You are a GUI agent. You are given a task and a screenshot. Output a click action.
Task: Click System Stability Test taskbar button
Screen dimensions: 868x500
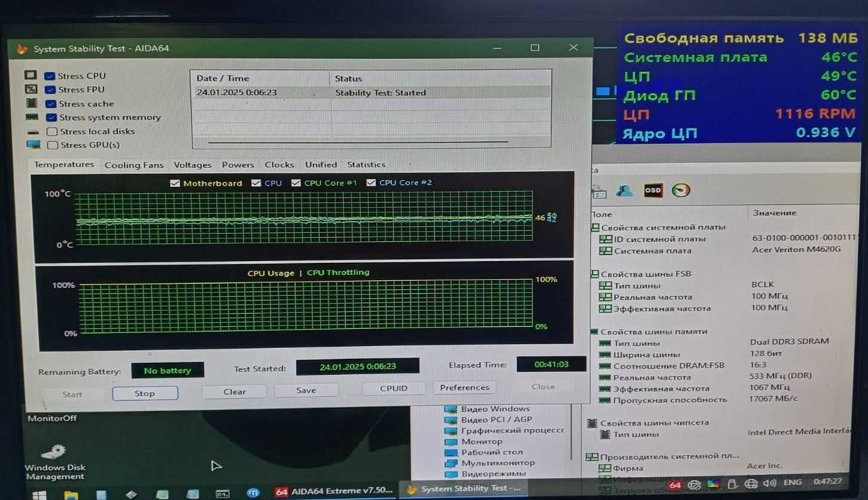pos(464,489)
